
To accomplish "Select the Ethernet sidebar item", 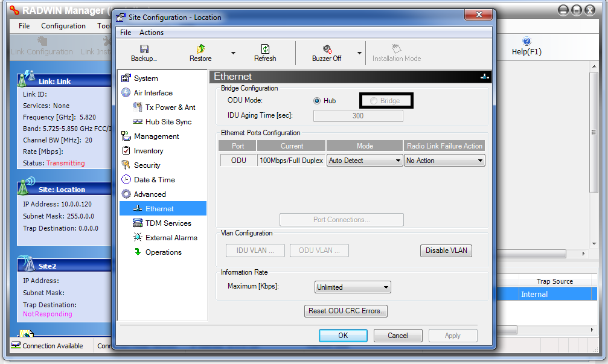I will [x=163, y=208].
